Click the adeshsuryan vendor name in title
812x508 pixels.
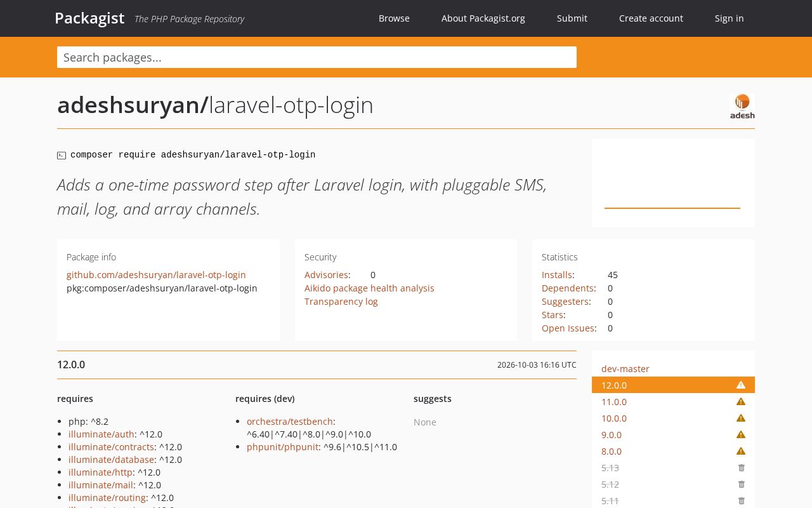pos(128,105)
